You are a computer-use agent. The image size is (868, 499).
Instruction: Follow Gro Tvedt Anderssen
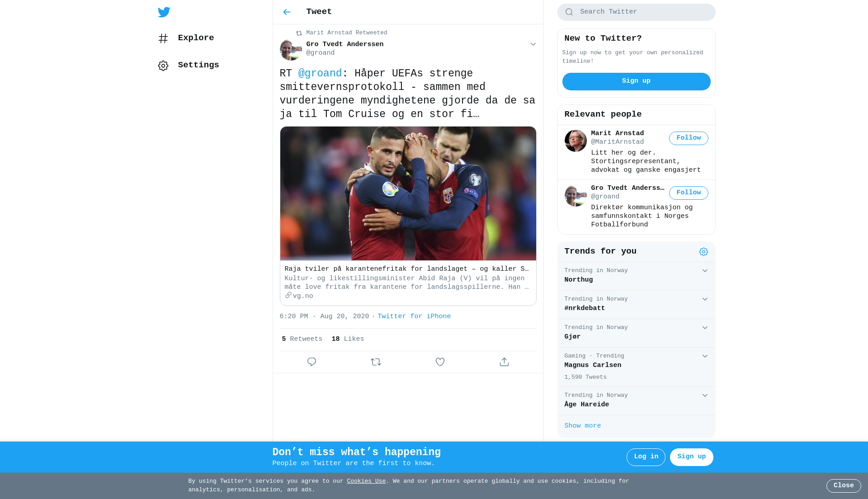coord(689,193)
